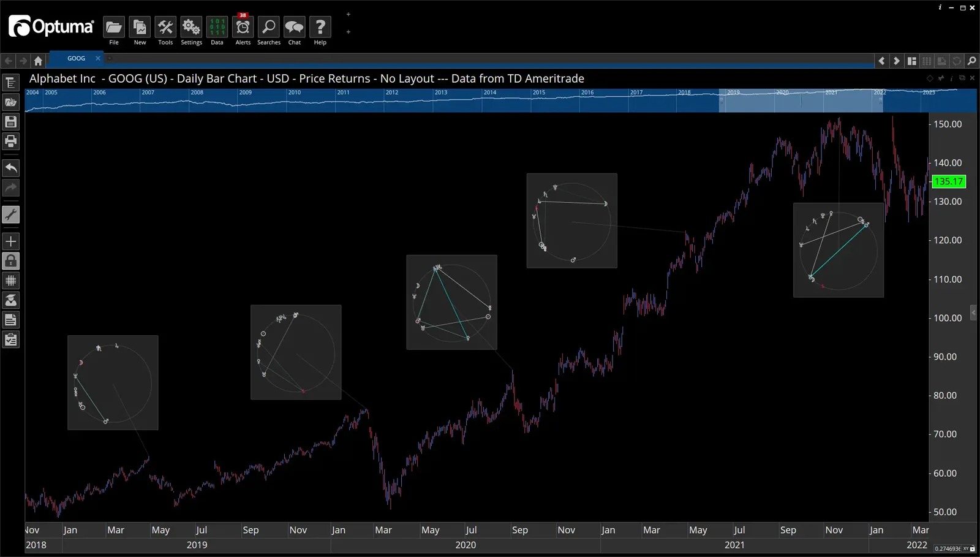Screen dimensions: 980x557
Task: Select the Nov 2021 planetary wheel
Action: point(839,250)
